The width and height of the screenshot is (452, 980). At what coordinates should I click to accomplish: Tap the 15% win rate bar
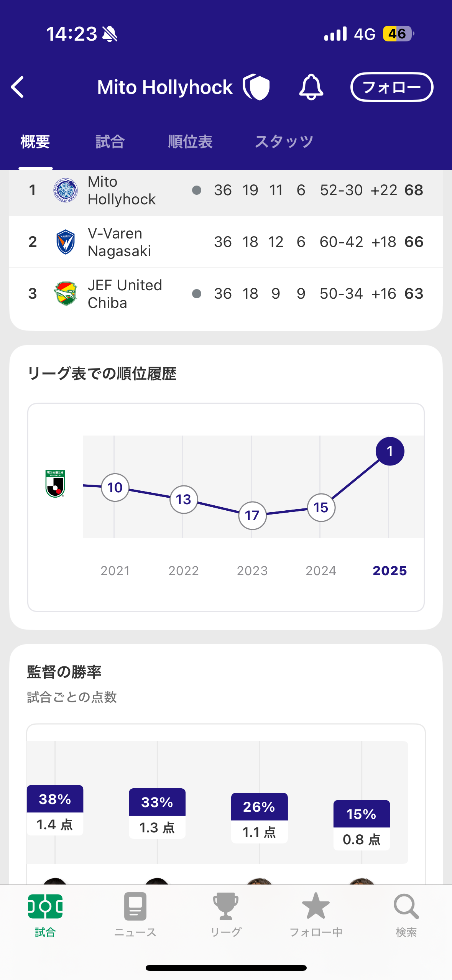(x=361, y=825)
